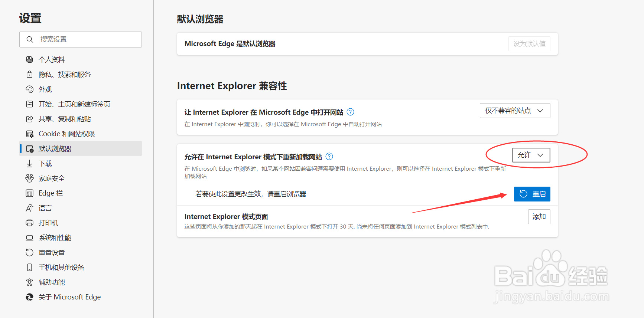Image resolution: width=644 pixels, height=318 pixels.
Task: Select 重置设置 in sidebar
Action: pyautogui.click(x=81, y=252)
